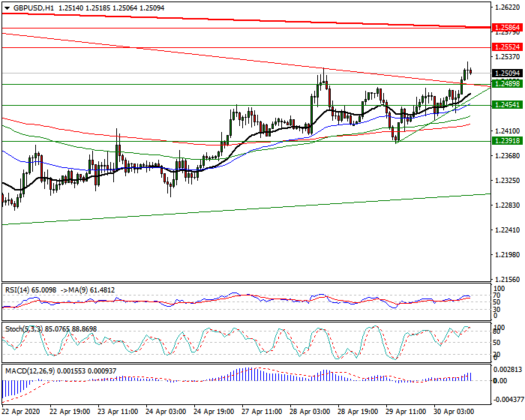This screenshot has height=420, width=525.
Task: Click the 1.24100 price axis value
Action: [x=508, y=131]
